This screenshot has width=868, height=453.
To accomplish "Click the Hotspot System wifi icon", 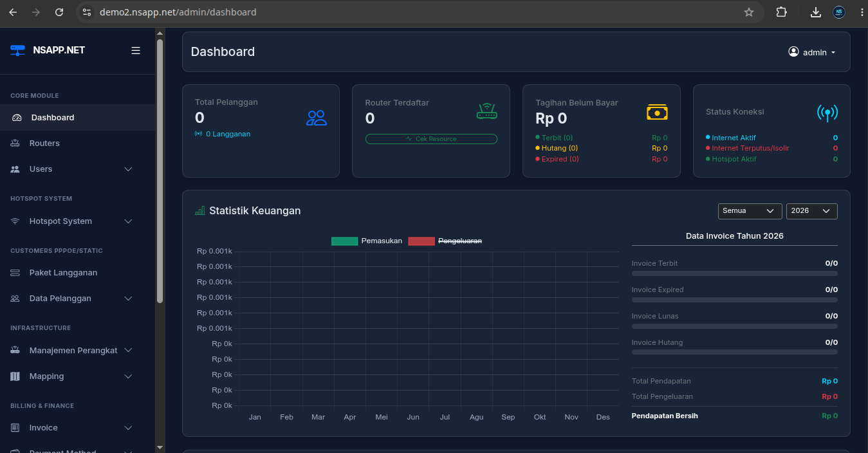I will pyautogui.click(x=15, y=221).
